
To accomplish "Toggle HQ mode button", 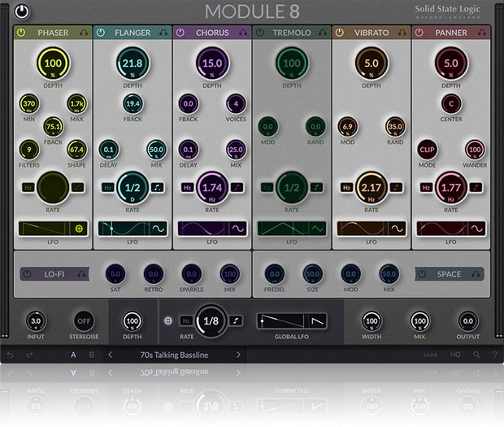I will coord(455,355).
